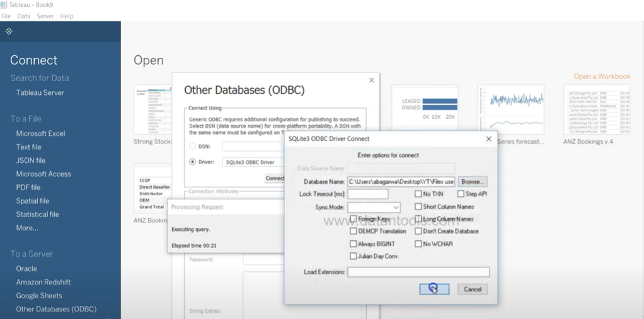Connect to a JSON file
The width and height of the screenshot is (644, 319).
31,160
